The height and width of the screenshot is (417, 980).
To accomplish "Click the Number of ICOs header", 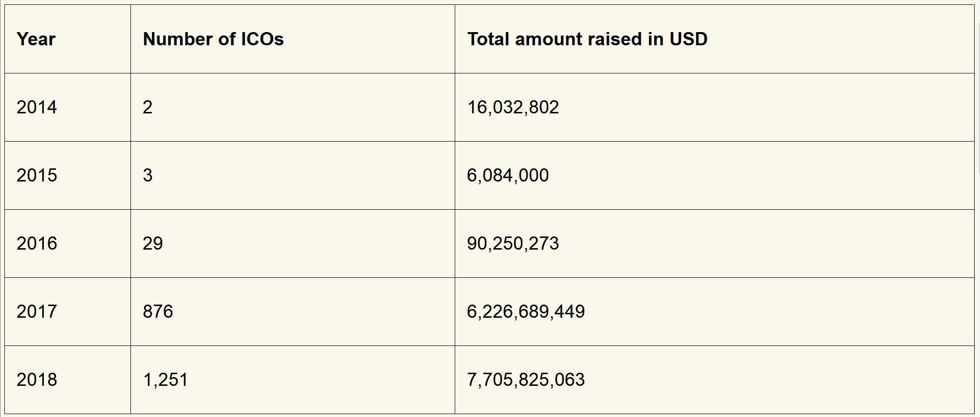I will click(x=213, y=39).
